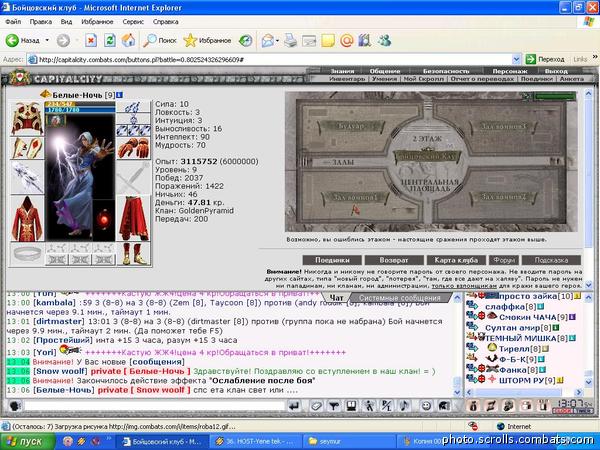This screenshot has width=600, height=450.
Task: Open the Карта клуба button
Action: 456,260
